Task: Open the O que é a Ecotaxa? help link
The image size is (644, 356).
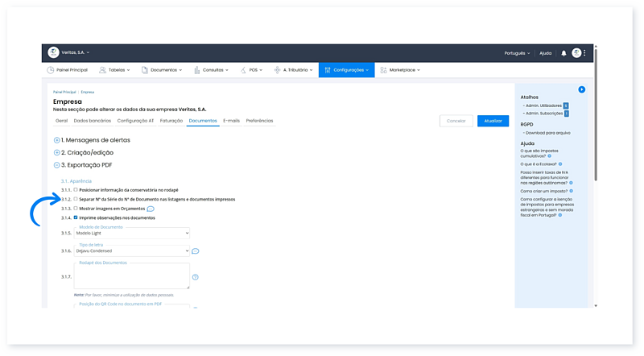Action: pos(539,164)
